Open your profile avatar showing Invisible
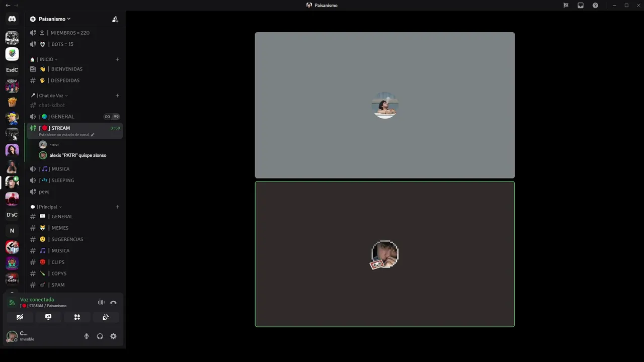Viewport: 644px width, 362px height. 12,336
